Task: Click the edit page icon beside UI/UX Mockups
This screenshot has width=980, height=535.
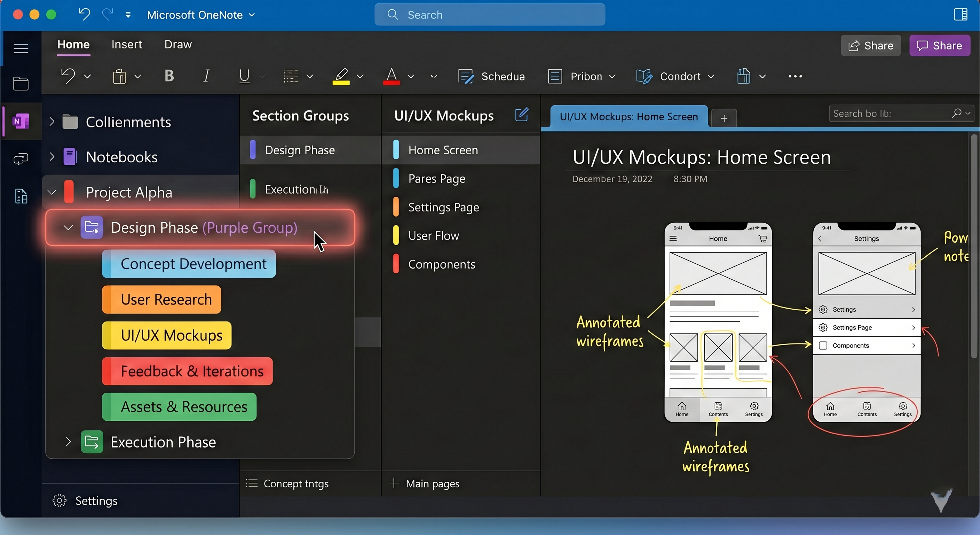Action: click(522, 115)
